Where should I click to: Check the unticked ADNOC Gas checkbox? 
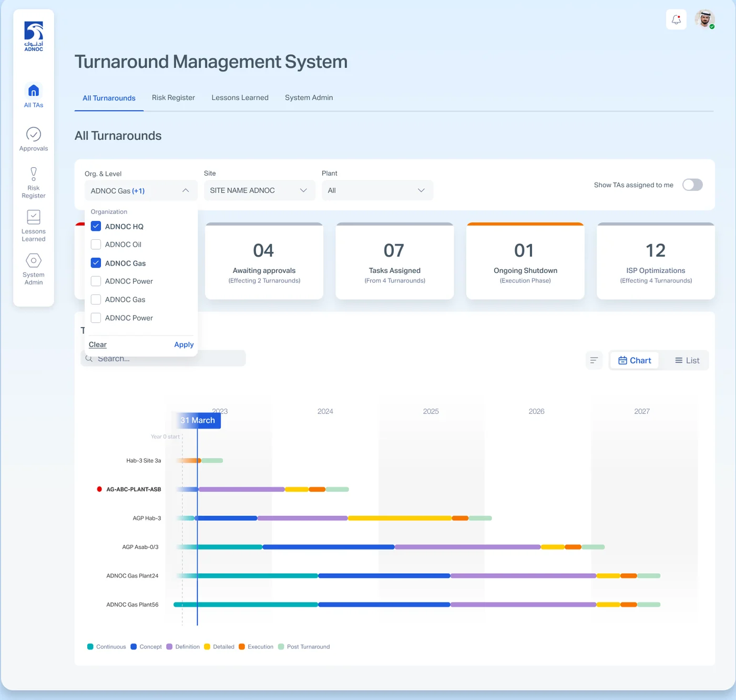click(x=96, y=300)
